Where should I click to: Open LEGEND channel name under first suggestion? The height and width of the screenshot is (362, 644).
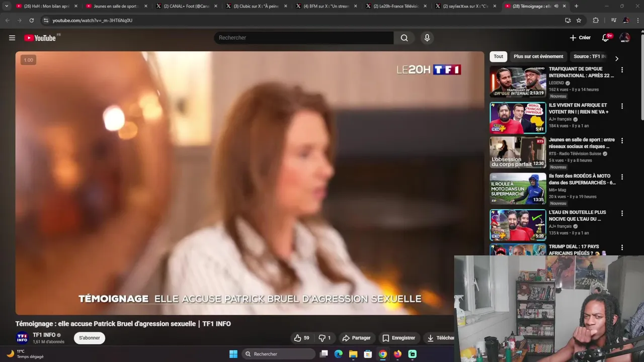pos(556,83)
